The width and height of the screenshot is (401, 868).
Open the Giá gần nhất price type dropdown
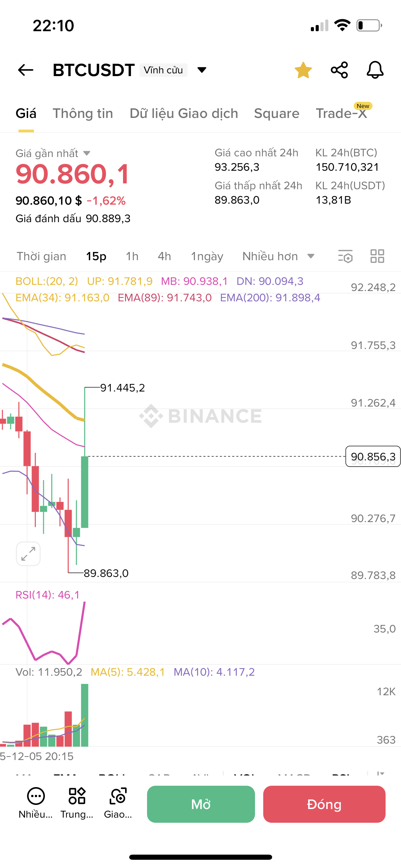[x=87, y=153]
